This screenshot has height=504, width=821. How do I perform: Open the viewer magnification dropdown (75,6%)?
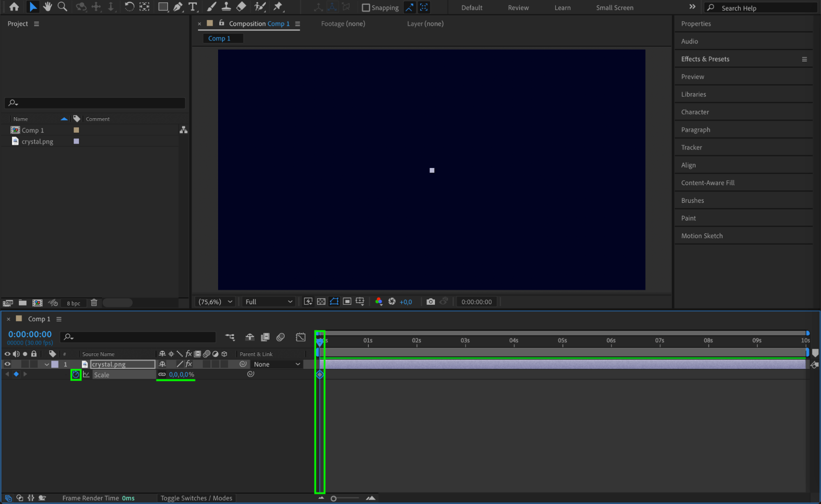click(x=216, y=301)
